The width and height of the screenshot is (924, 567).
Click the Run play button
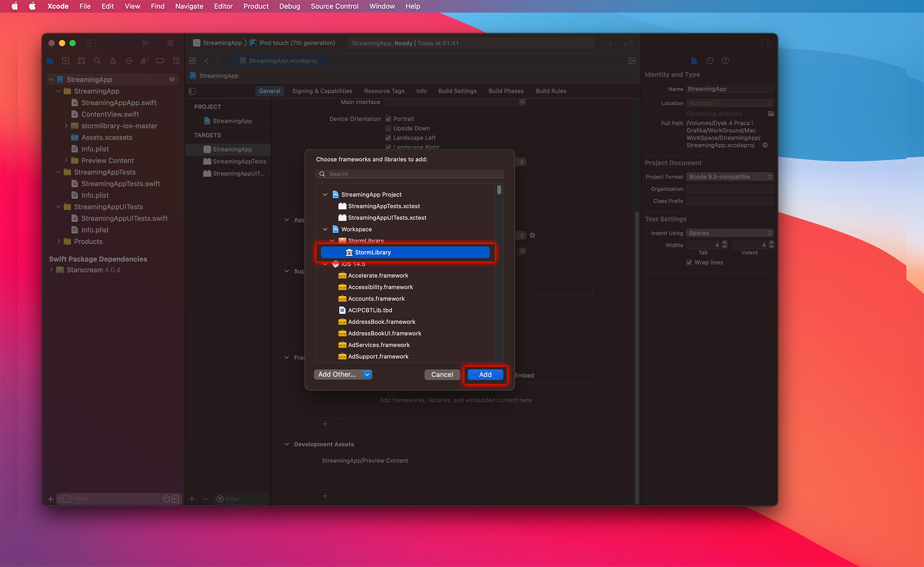[x=145, y=43]
